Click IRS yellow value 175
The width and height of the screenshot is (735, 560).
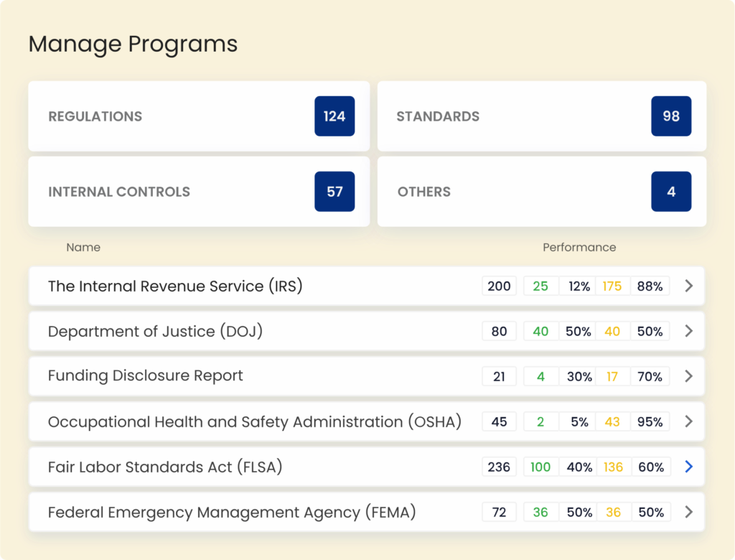click(612, 286)
